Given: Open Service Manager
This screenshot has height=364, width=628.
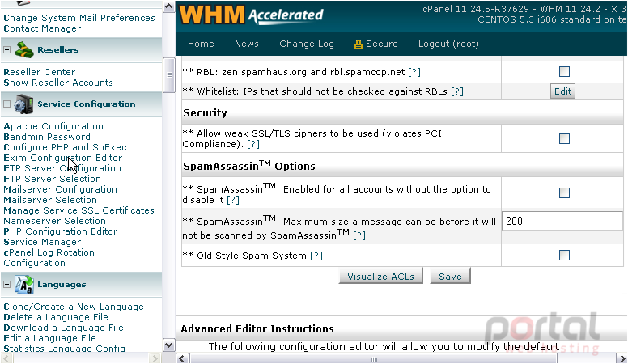Looking at the screenshot, I should (42, 242).
